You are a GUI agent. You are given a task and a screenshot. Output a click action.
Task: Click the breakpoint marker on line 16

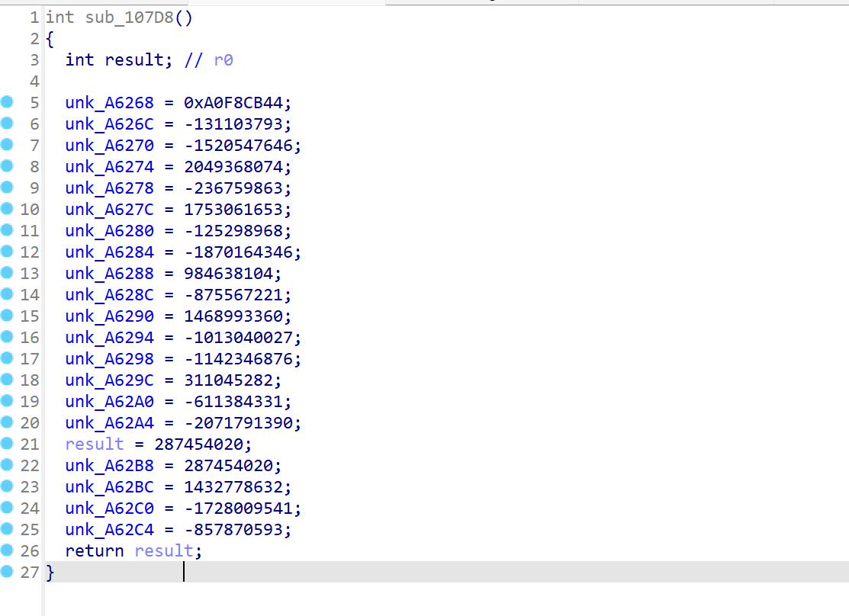(7, 337)
